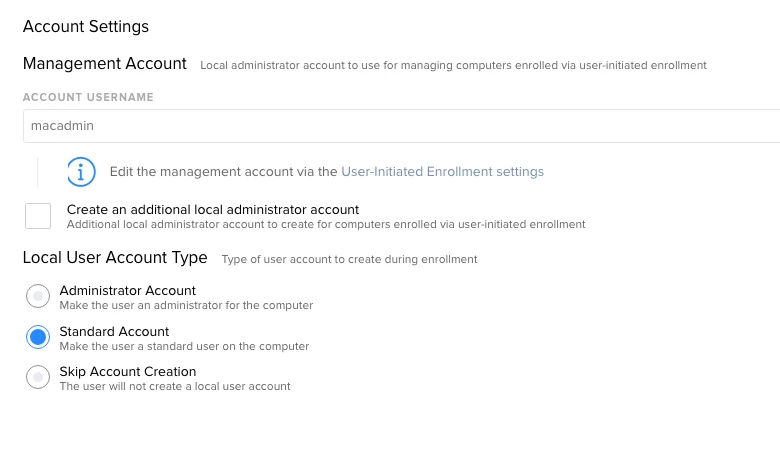Click 'Make the user an administrator' description text
Screen dimensions: 780x458
[186, 305]
